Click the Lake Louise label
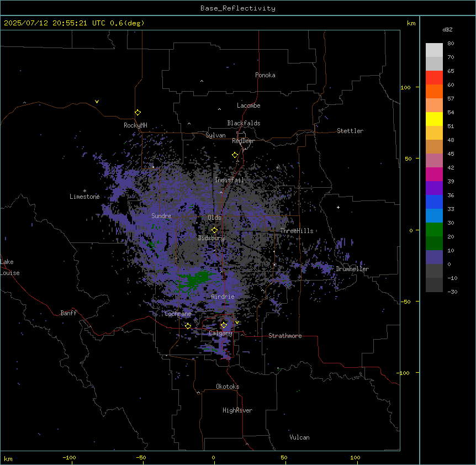Screen dimensions: 476x465 (x=10, y=267)
